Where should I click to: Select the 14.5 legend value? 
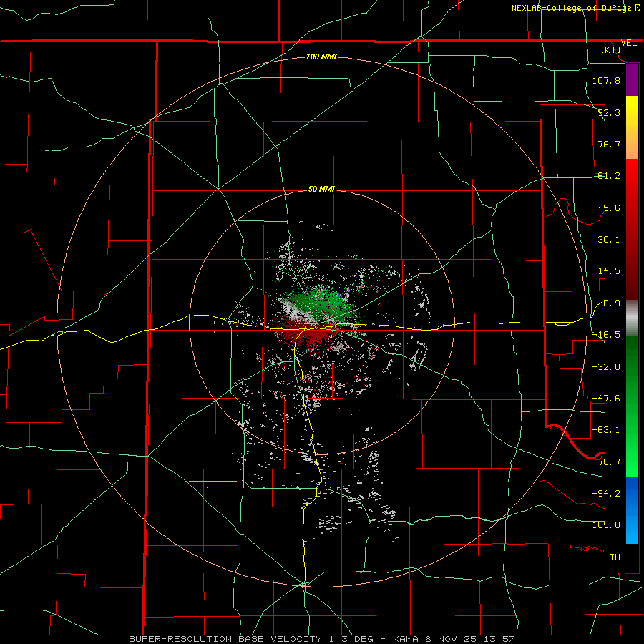click(x=609, y=271)
